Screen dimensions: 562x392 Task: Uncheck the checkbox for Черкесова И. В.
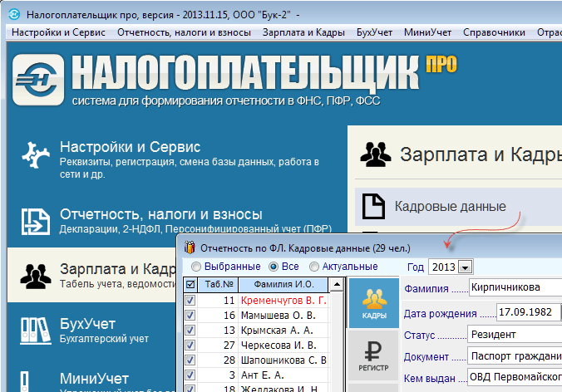(190, 345)
